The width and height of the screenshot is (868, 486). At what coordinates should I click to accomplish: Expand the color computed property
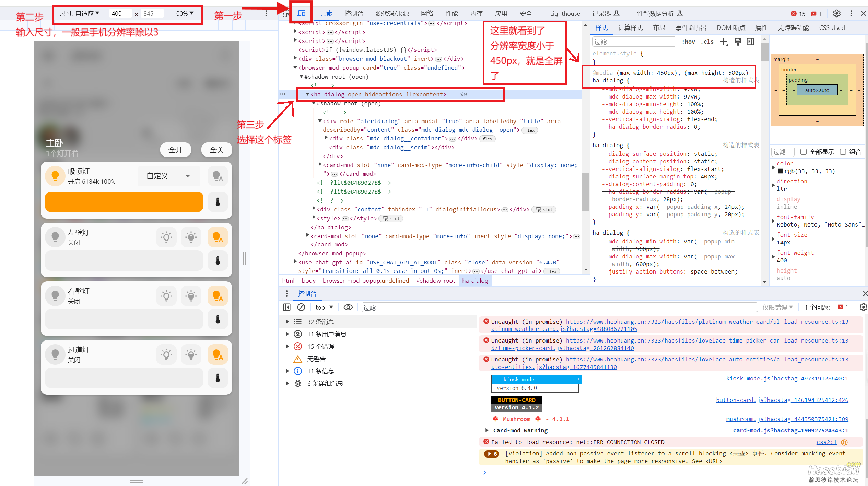click(x=773, y=167)
